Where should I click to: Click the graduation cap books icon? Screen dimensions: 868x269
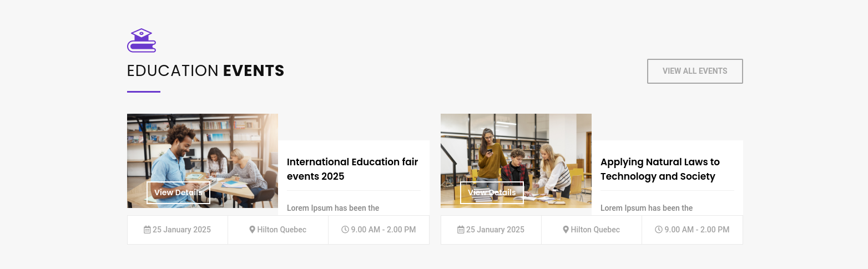(x=142, y=40)
